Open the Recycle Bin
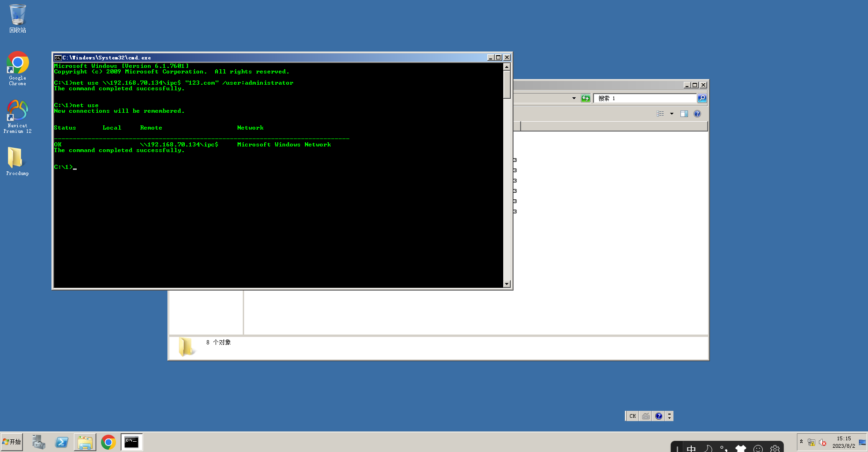The image size is (868, 452). (x=17, y=15)
